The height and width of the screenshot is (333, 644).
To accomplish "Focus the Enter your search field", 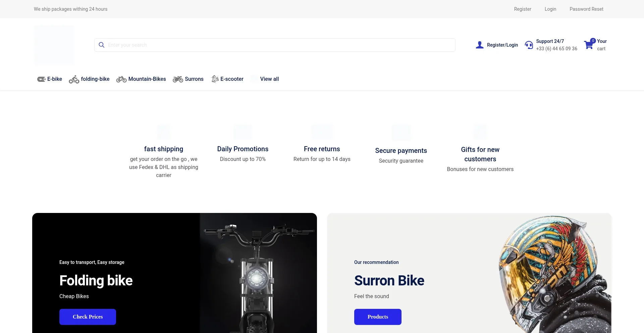I will click(x=275, y=45).
